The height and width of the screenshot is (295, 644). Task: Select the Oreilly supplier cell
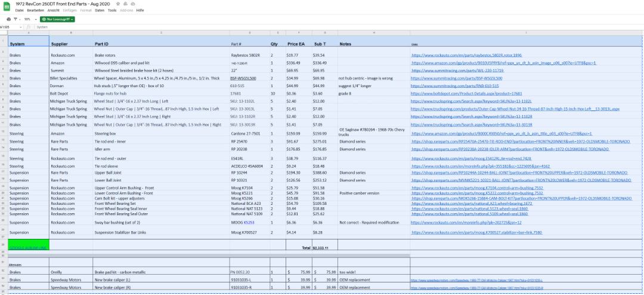[71, 272]
